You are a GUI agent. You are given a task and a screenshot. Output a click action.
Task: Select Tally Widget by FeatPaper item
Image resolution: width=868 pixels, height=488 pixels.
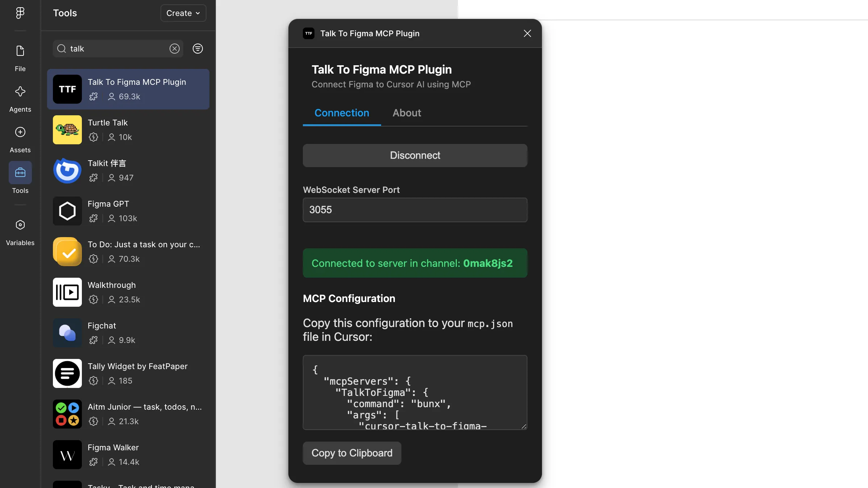click(x=128, y=373)
